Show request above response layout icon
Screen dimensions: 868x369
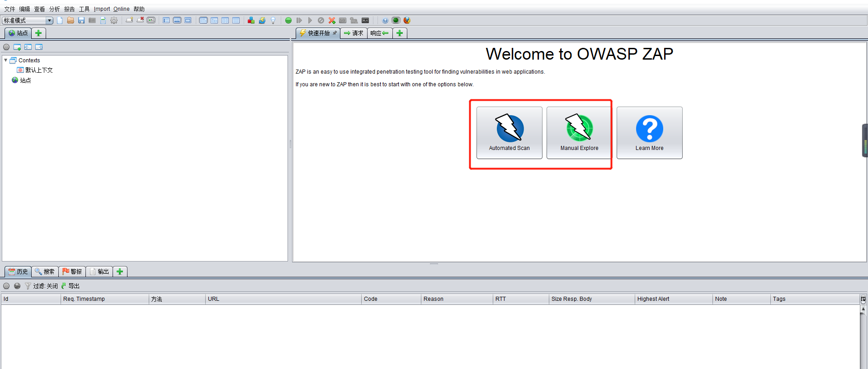[236, 20]
